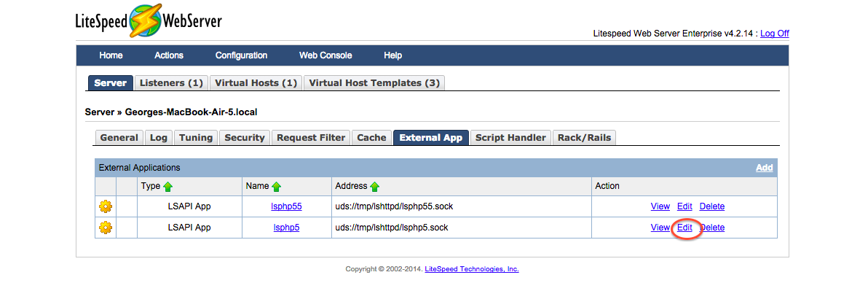The width and height of the screenshot is (868, 283).
Task: Click Delete for the lsphp5 app
Action: 713,228
